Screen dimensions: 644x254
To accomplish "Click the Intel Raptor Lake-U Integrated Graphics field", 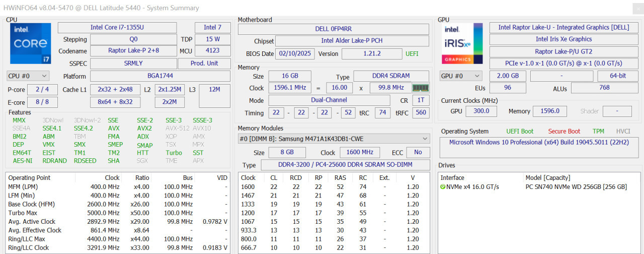I will tap(563, 28).
